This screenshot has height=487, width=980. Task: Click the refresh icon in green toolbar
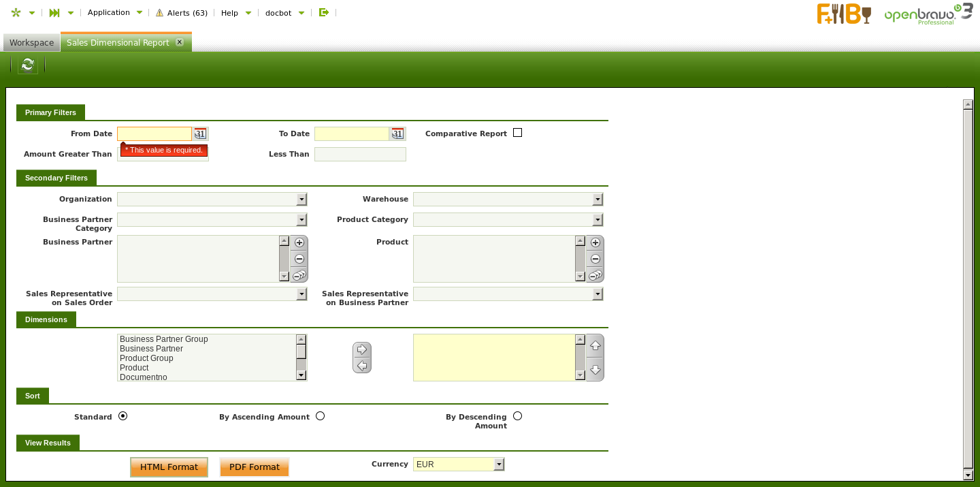click(27, 65)
